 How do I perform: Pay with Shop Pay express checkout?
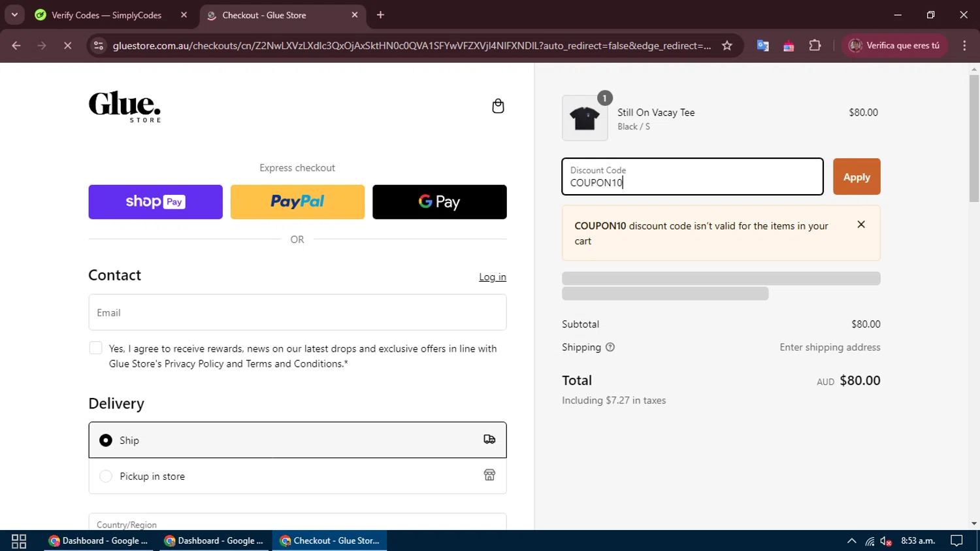coord(155,202)
